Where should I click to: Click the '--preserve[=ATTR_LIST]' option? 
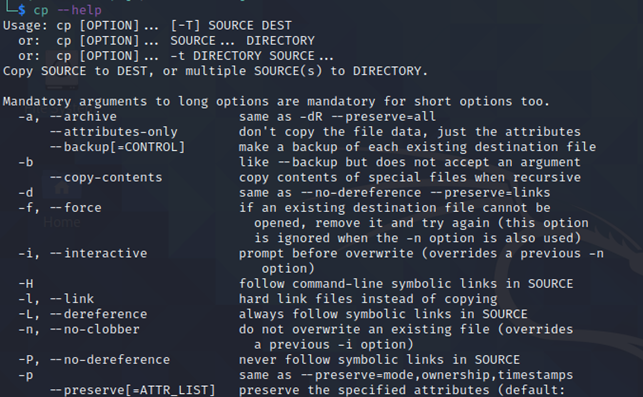[x=132, y=390]
